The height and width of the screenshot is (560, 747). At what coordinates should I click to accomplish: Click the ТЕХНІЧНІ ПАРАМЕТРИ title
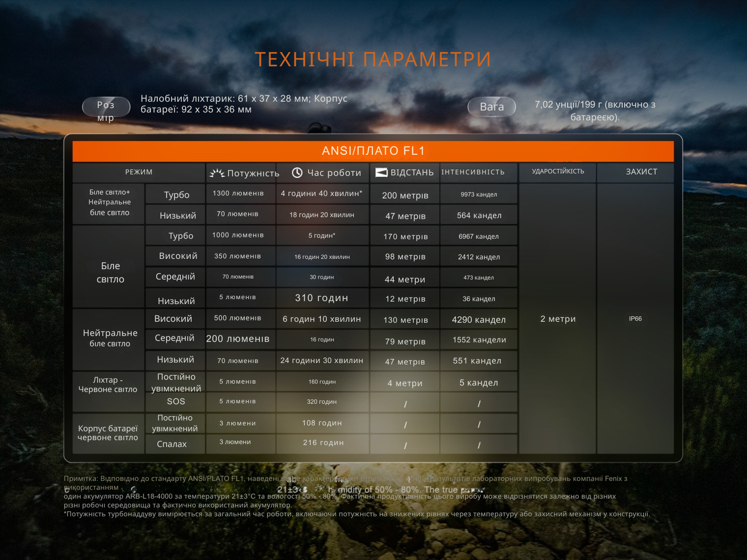tap(373, 59)
